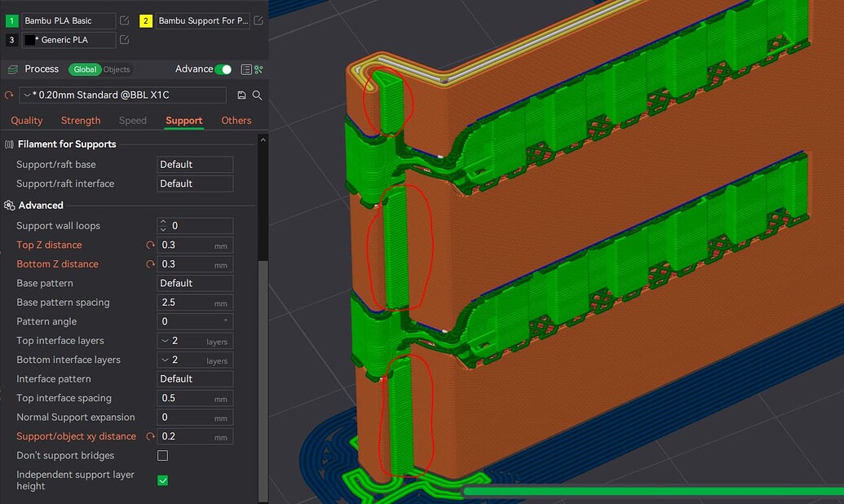
Task: Open Bambu Support For PLA filament dropdown
Action: 203,20
